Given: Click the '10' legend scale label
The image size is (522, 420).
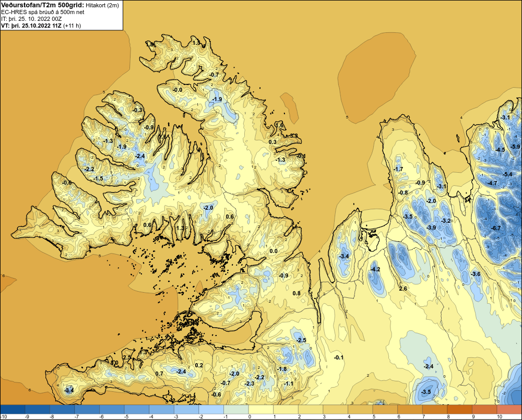Looking at the screenshot, I should [500, 416].
